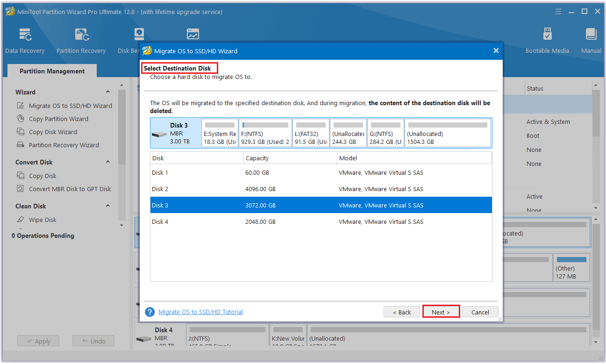Click Convert MBR Disk to GPT Disk label
606x364 pixels.
(70, 189)
